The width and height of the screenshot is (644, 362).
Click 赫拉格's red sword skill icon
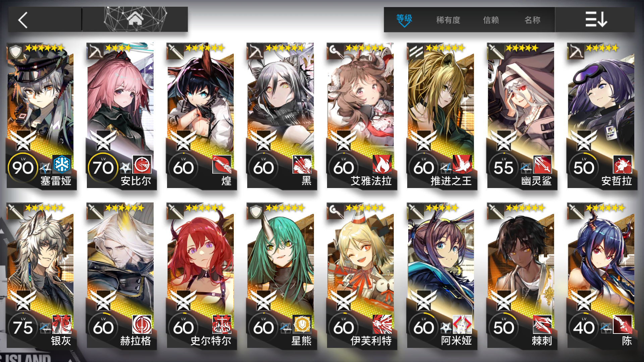coord(142,324)
